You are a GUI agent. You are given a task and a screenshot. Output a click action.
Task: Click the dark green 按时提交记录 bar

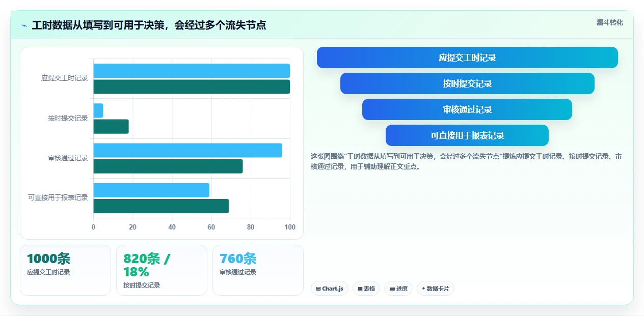tap(111, 126)
